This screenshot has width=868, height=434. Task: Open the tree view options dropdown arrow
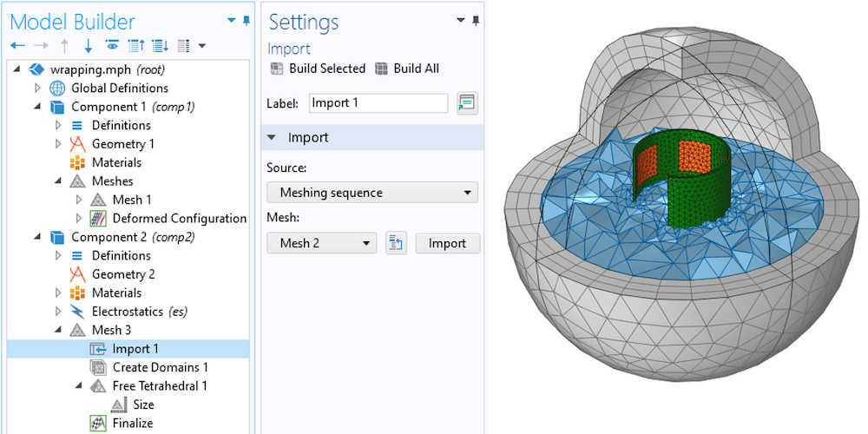202,46
